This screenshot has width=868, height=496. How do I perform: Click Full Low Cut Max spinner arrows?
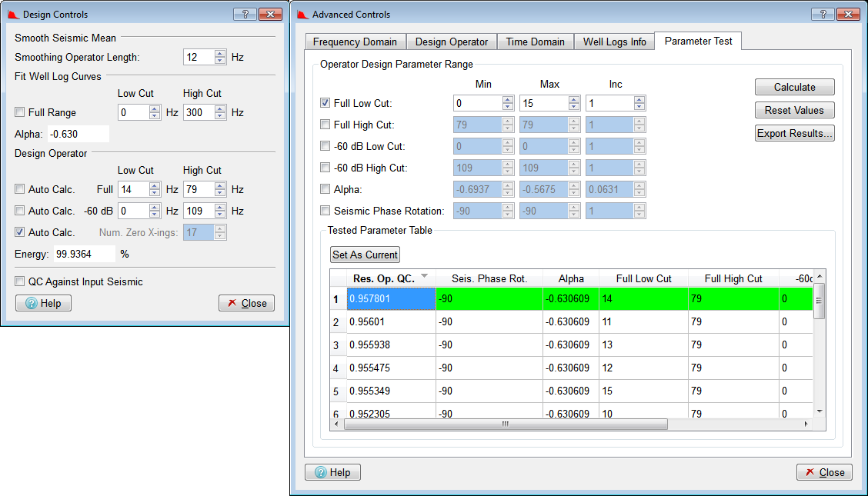(573, 103)
